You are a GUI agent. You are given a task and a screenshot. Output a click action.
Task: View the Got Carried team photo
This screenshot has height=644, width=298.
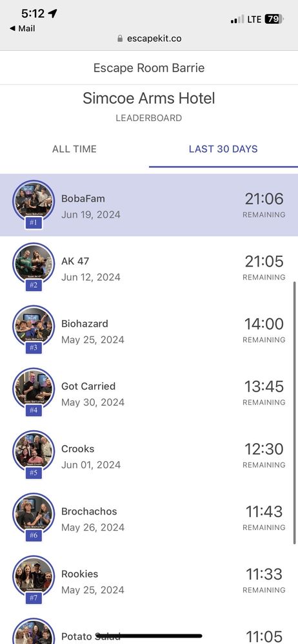click(x=34, y=388)
